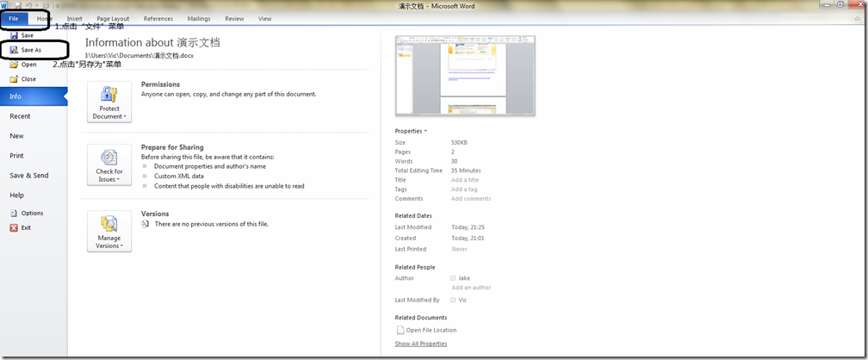The height and width of the screenshot is (360, 868).
Task: Open the Check for Issues dropdown button
Action: click(109, 164)
